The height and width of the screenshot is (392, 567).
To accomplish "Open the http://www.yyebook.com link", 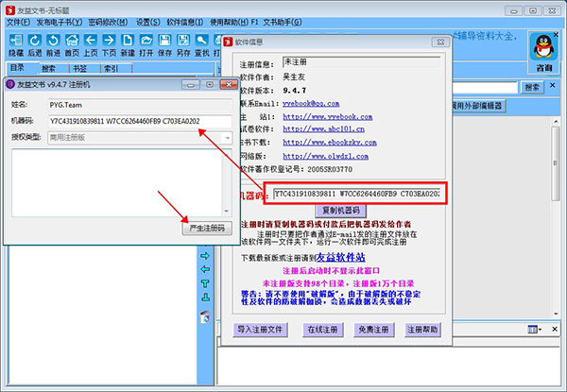I will (x=327, y=117).
